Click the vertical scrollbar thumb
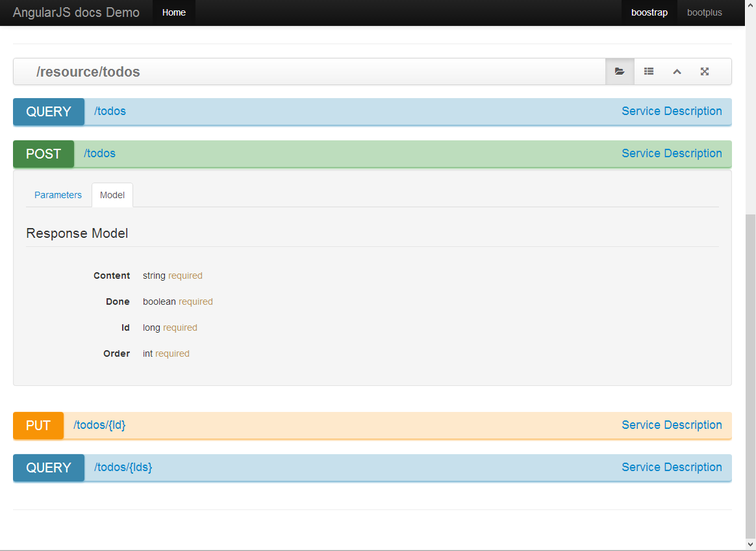The width and height of the screenshot is (756, 551). pyautogui.click(x=750, y=376)
